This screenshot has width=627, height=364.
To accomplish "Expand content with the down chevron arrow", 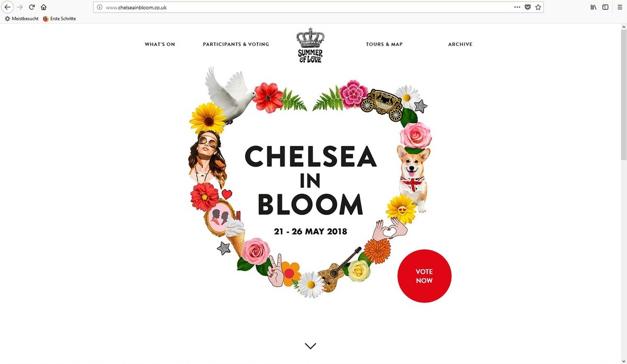I will coord(310,346).
